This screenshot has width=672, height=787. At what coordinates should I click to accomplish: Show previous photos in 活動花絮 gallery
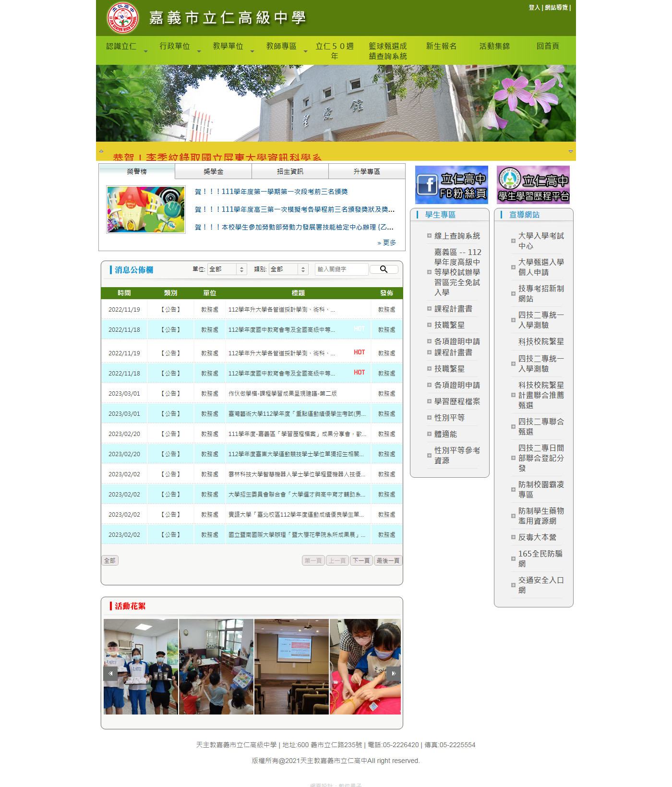(x=110, y=673)
